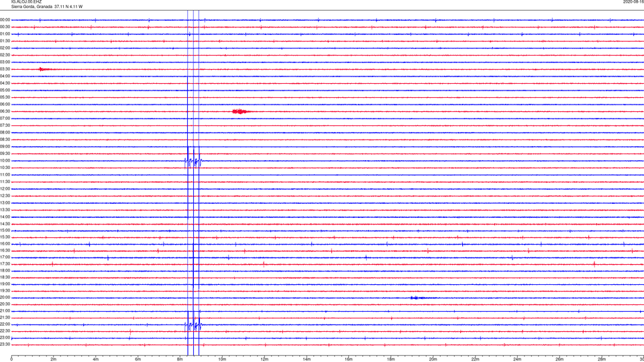
Task: Click the 12m tick label on the axis
Action: [264, 359]
